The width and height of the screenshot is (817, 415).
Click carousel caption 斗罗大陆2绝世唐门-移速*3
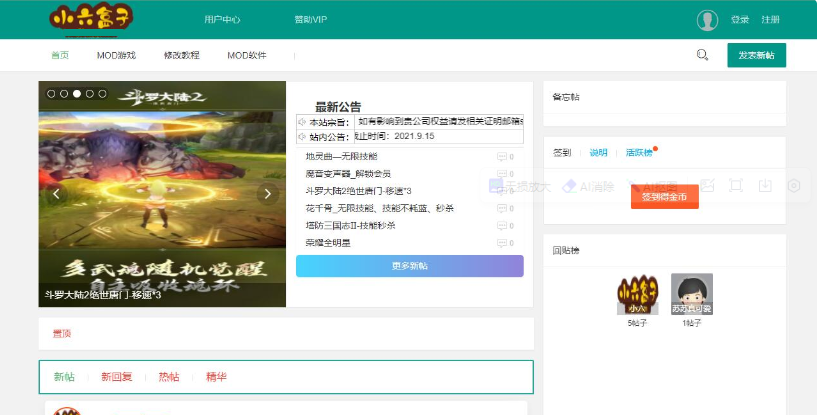[103, 295]
